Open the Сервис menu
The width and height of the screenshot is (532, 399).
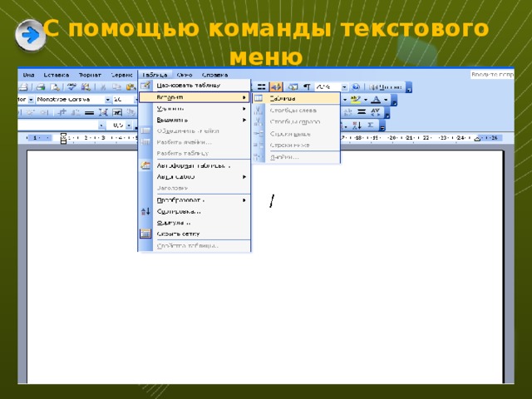122,75
